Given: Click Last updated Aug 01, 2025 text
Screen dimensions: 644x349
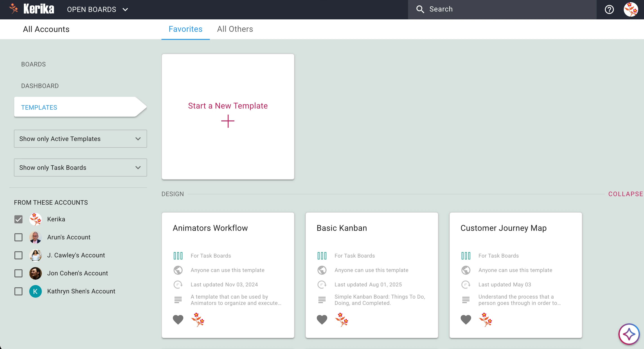Looking at the screenshot, I should pyautogui.click(x=368, y=285).
